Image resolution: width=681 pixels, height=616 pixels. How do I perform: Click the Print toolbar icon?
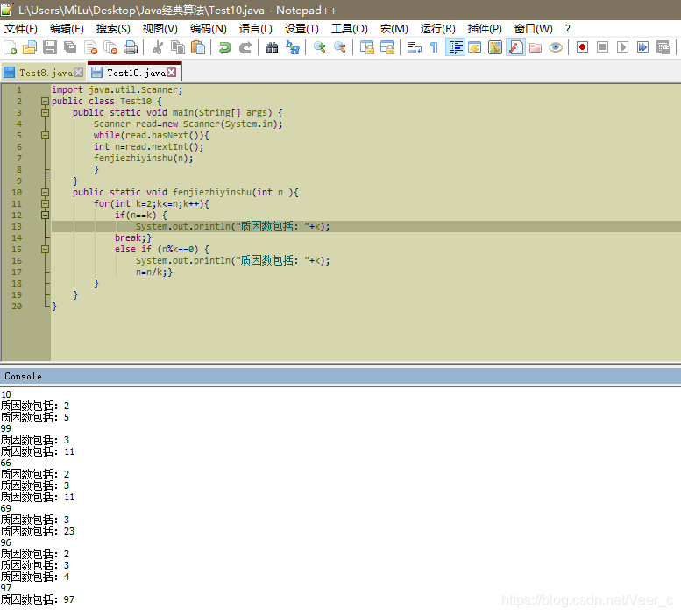[131, 47]
